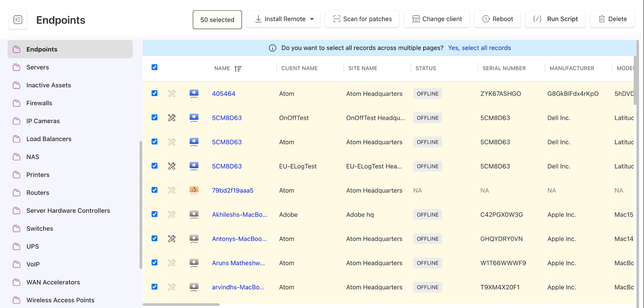Click the horizontal scrollbar under the table

coord(181,305)
